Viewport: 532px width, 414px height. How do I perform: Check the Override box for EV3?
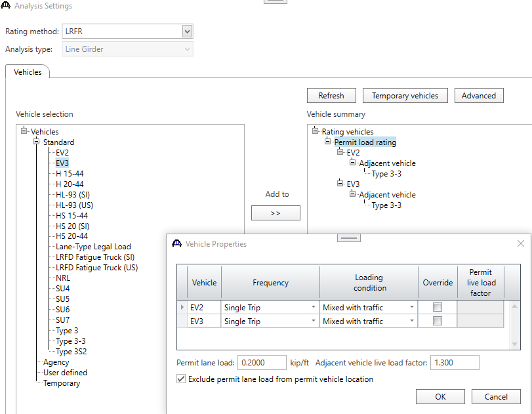[438, 321]
